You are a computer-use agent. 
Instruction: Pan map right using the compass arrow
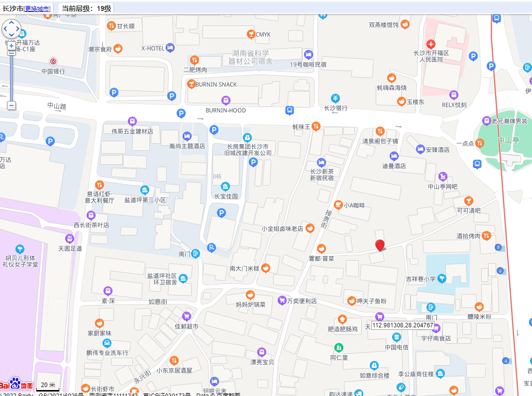(19, 30)
